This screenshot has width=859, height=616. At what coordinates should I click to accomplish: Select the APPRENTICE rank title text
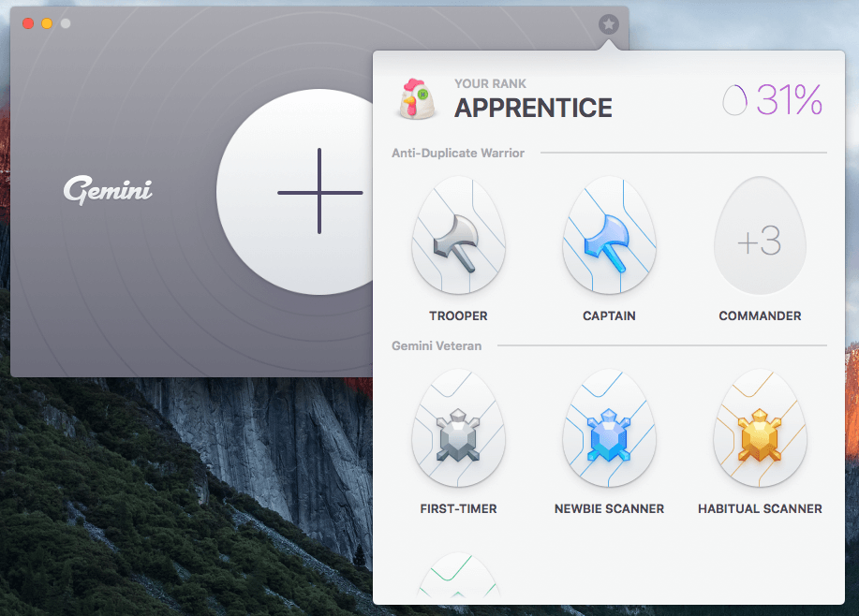(x=533, y=108)
